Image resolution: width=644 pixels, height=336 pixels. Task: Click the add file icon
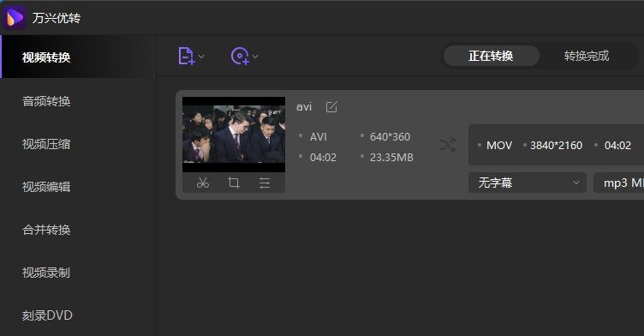tap(186, 56)
